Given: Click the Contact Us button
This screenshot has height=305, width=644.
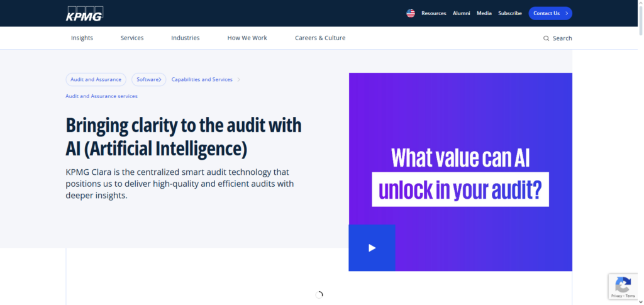Looking at the screenshot, I should coord(550,13).
